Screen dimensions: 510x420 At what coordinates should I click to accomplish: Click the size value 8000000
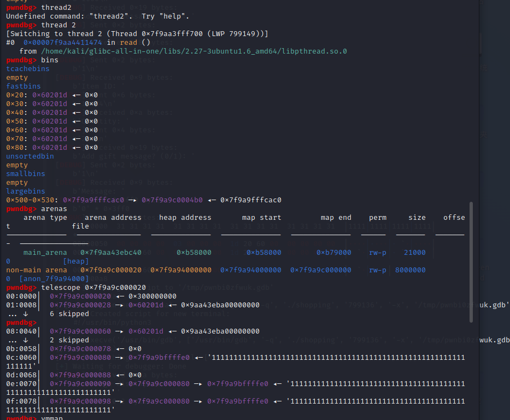tap(410, 270)
